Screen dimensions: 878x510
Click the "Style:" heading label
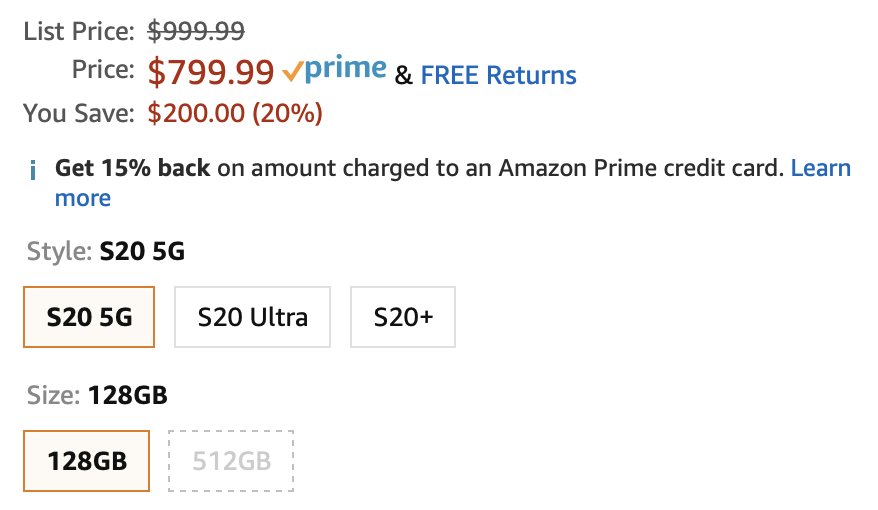(x=59, y=251)
